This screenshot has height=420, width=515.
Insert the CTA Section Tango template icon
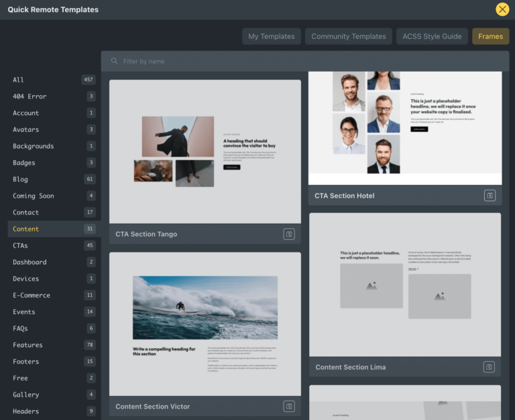pyautogui.click(x=289, y=234)
